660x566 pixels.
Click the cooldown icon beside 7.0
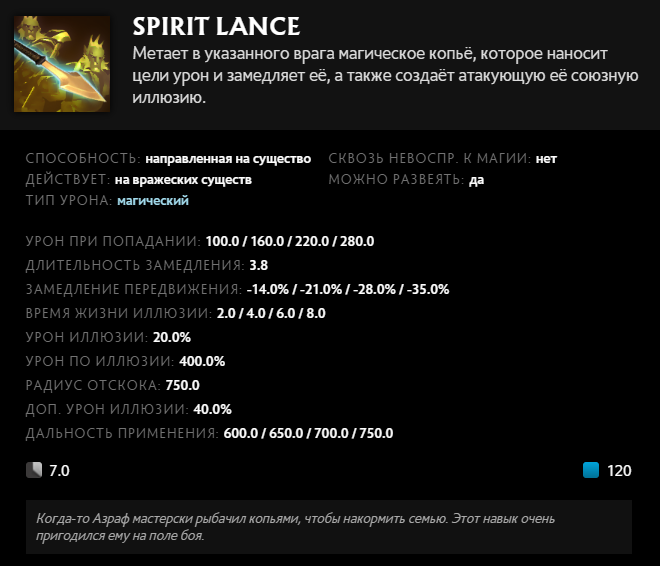point(34,470)
